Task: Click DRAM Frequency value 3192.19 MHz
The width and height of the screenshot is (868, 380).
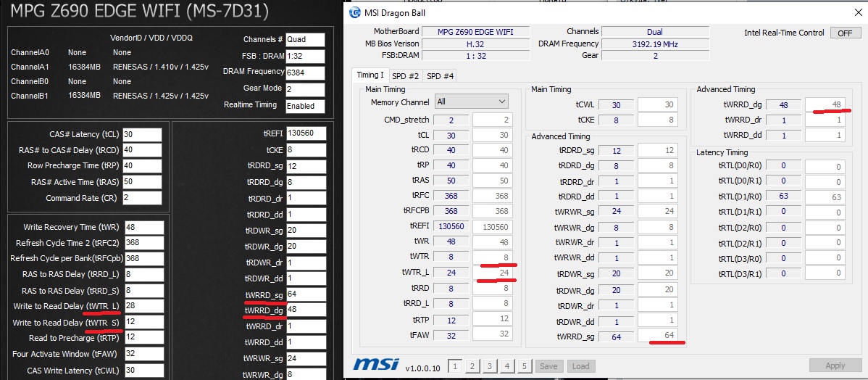Action: click(656, 44)
